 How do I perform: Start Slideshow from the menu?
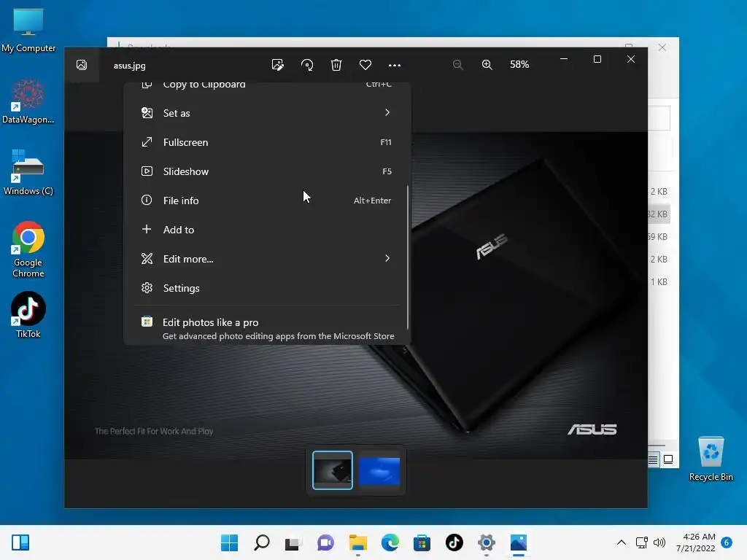[267, 171]
